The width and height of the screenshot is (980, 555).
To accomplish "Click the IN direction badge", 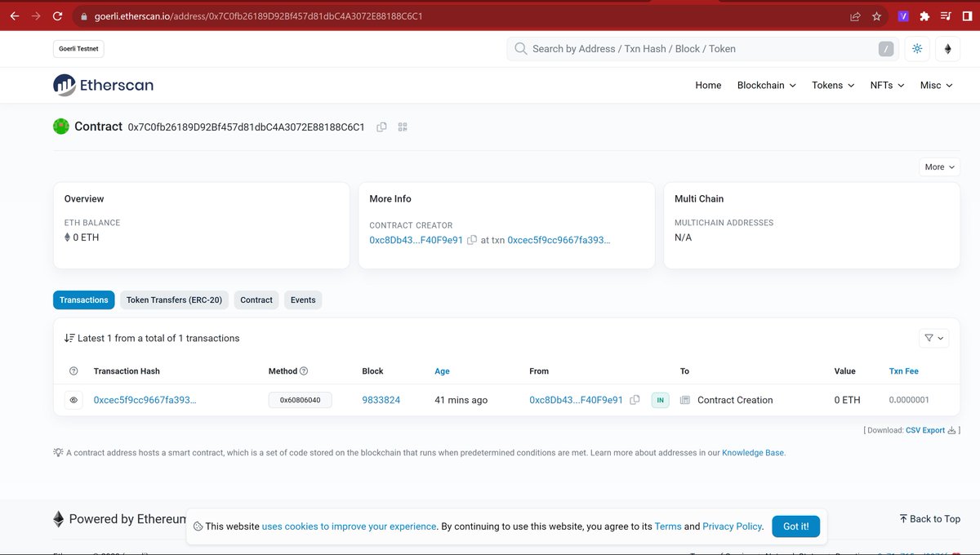I will 660,400.
